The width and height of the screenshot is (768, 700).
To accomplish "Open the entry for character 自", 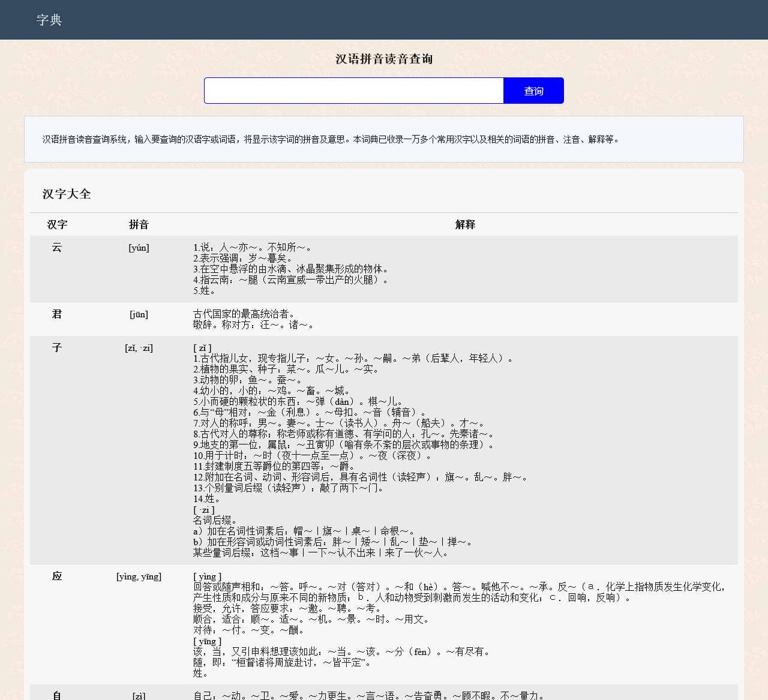I will (x=57, y=695).
